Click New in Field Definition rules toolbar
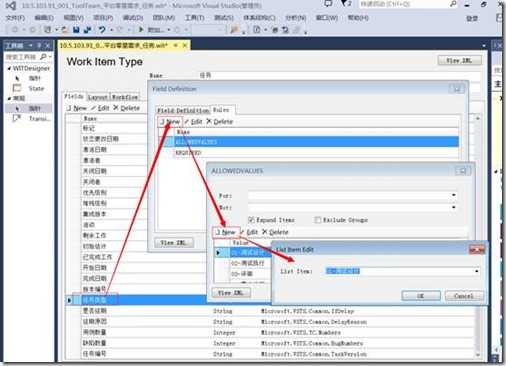The image size is (506, 366). tap(170, 122)
